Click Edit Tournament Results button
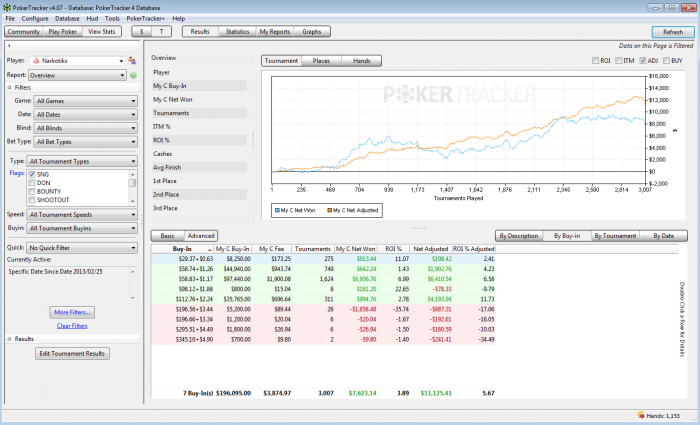700x425 pixels. click(72, 354)
